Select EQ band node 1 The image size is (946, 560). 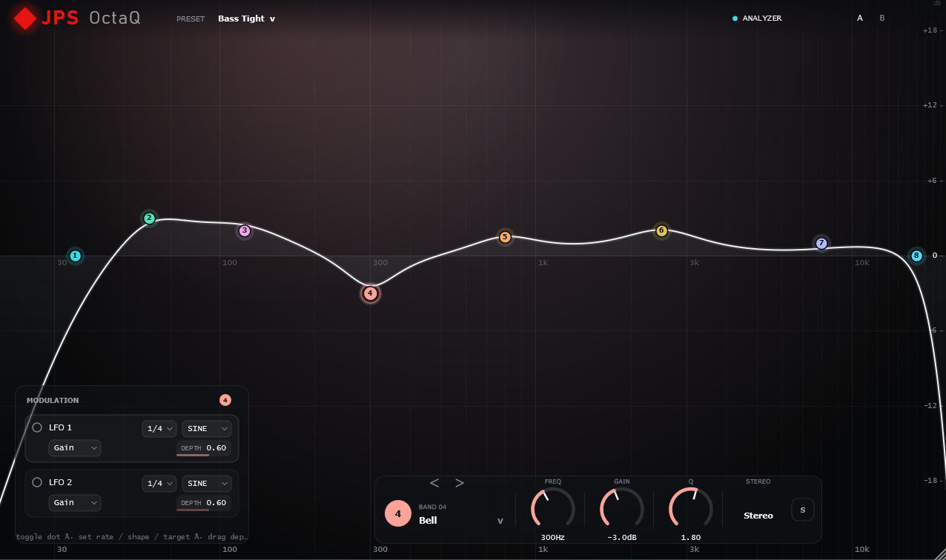75,256
